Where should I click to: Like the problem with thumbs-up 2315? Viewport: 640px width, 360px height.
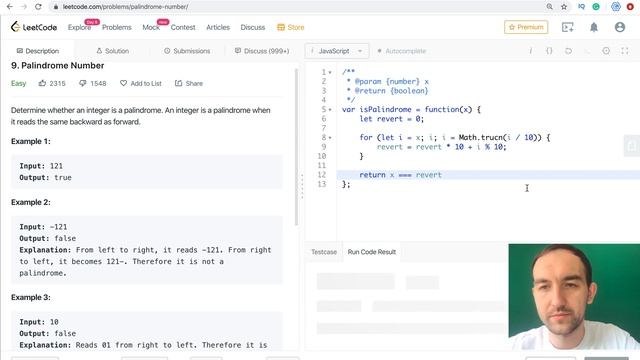pyautogui.click(x=52, y=83)
